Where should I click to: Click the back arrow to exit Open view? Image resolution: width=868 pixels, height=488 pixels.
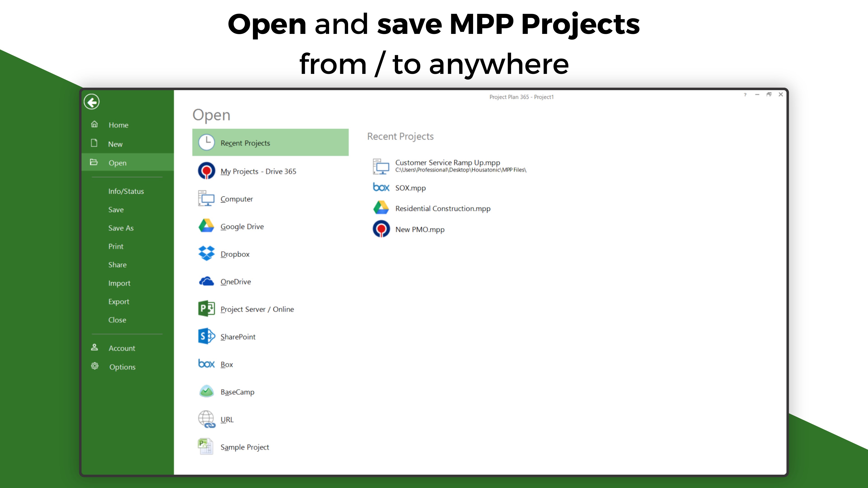(x=92, y=102)
